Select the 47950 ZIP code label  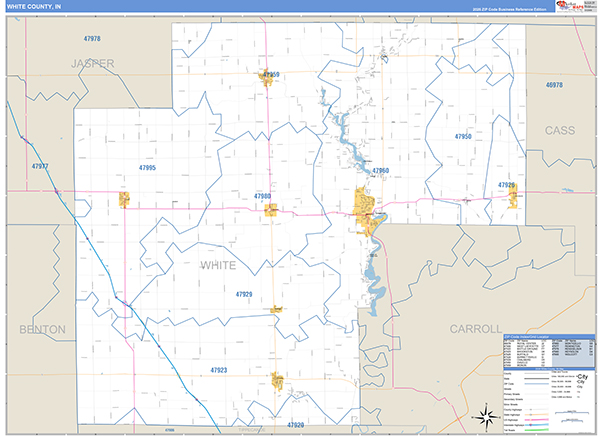pyautogui.click(x=463, y=137)
